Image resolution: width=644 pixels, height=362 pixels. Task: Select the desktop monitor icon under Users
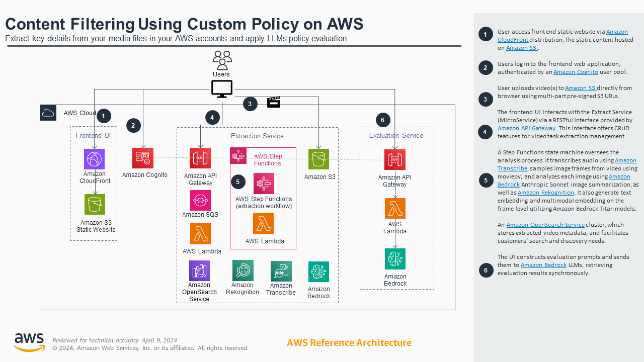(222, 89)
